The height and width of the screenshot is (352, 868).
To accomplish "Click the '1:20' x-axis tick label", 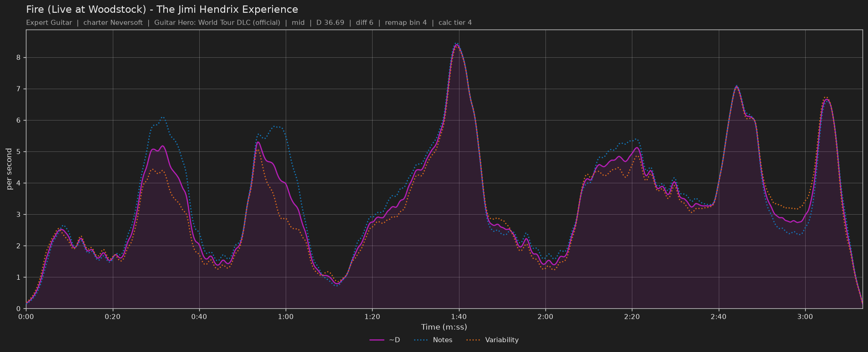I will pos(372,317).
